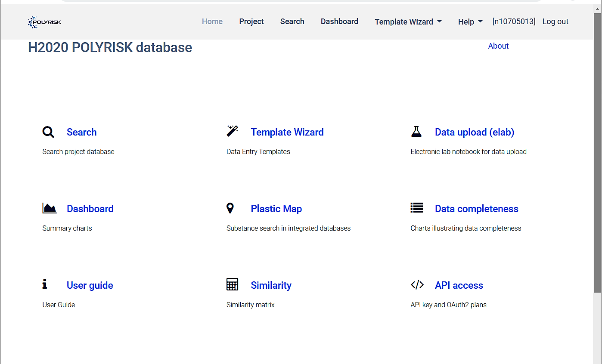The height and width of the screenshot is (364, 602).
Task: Select Search in the top navigation bar
Action: point(292,22)
